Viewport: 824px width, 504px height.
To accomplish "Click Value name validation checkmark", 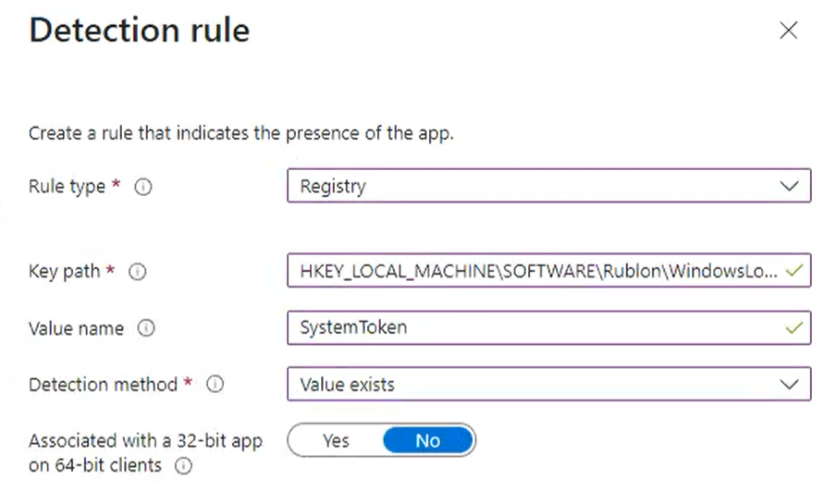I will click(793, 327).
